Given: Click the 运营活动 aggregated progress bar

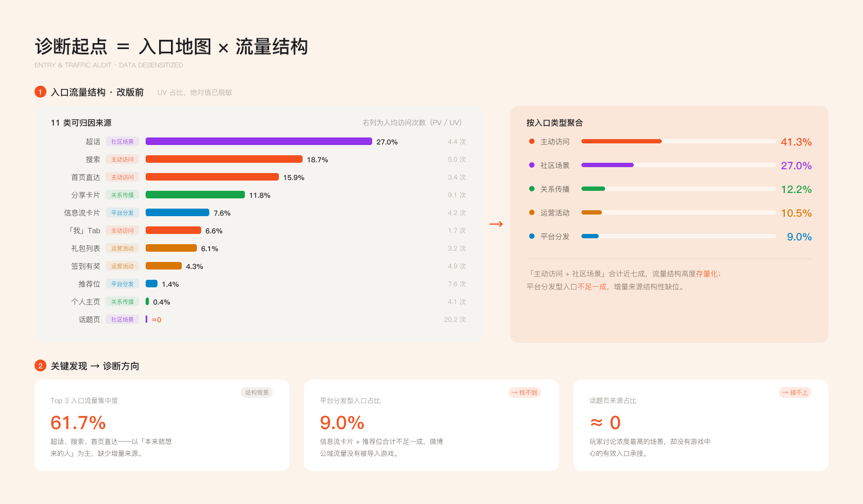Looking at the screenshot, I should tap(679, 212).
